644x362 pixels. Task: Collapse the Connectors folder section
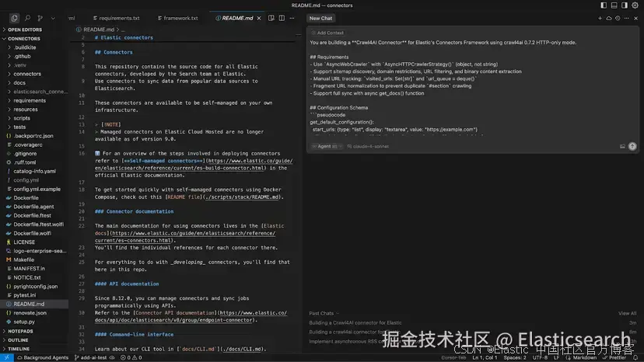(x=34, y=39)
